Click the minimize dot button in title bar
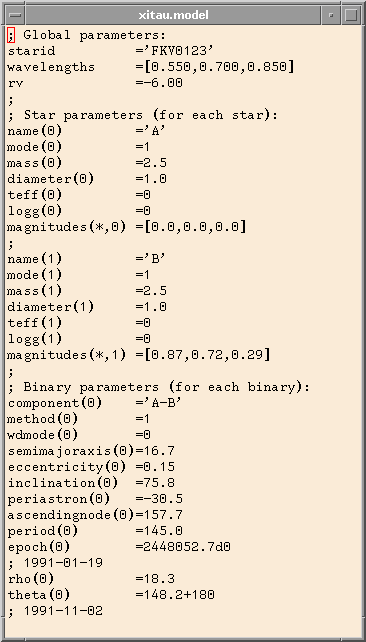Screen dimensions: 366x642 pos(331,15)
